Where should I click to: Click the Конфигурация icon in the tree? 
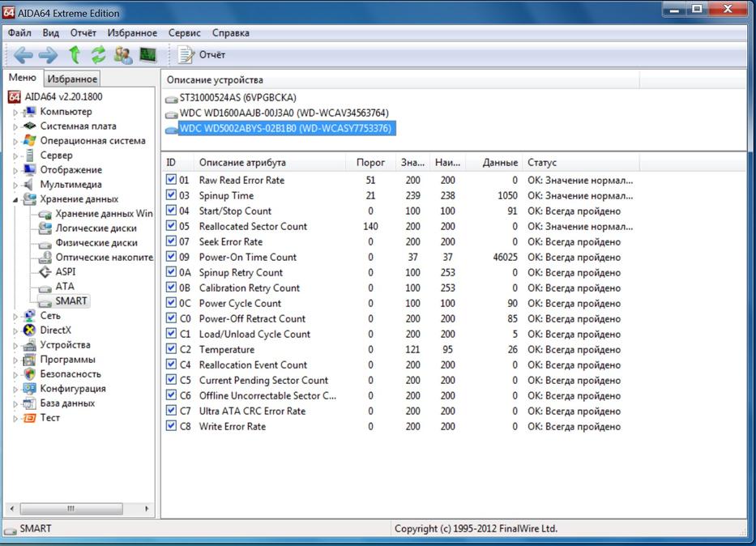click(30, 388)
